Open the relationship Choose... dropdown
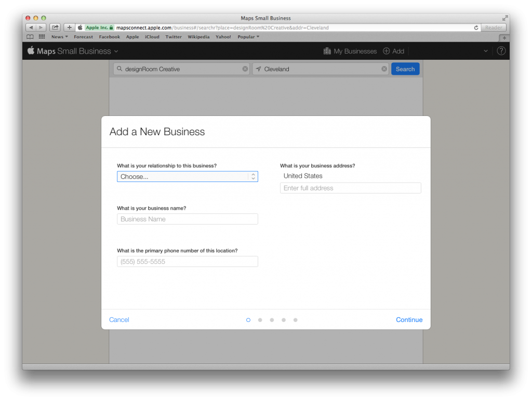 pos(187,177)
